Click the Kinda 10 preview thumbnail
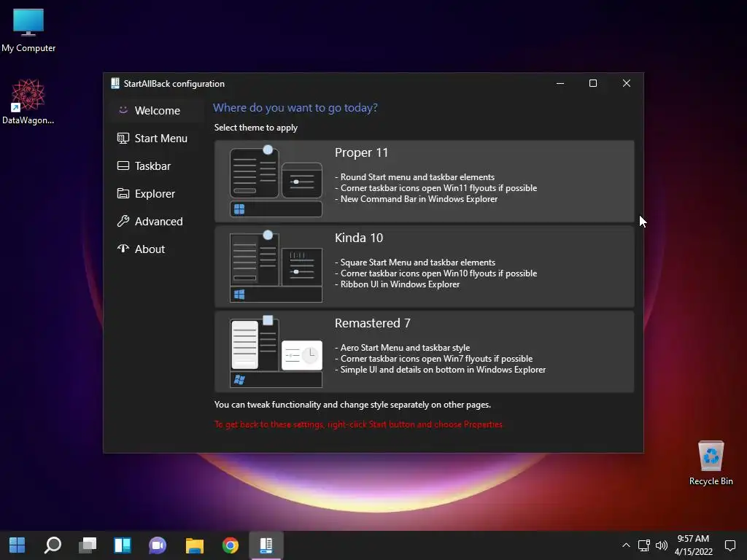 (276, 267)
